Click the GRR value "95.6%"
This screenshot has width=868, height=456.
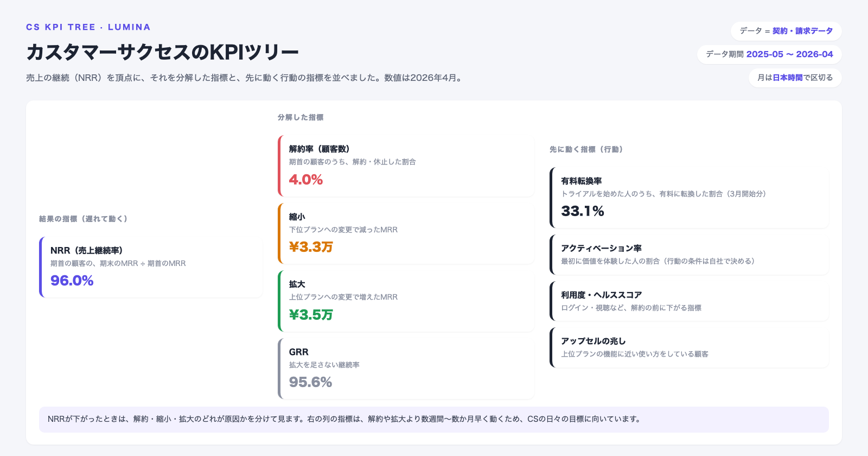click(x=311, y=382)
